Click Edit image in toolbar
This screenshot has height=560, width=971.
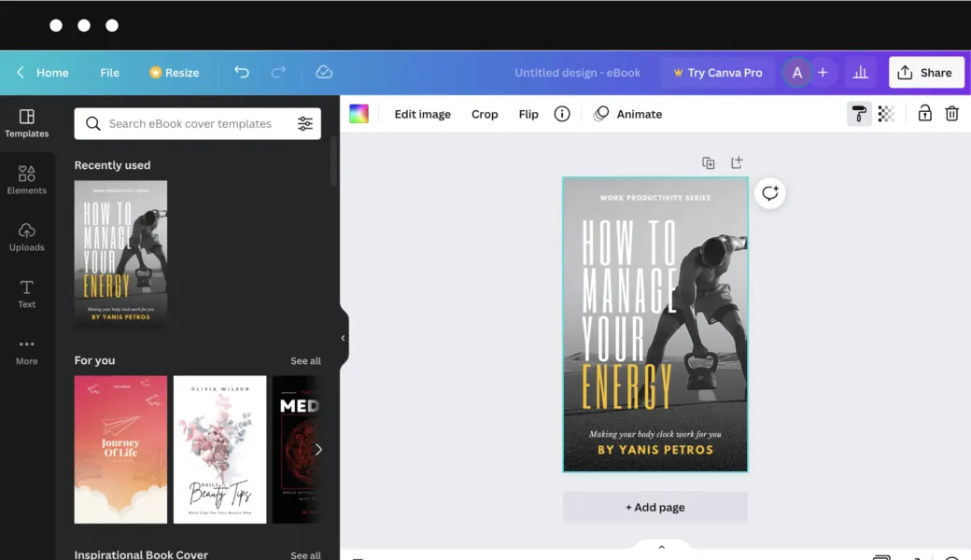pos(422,114)
